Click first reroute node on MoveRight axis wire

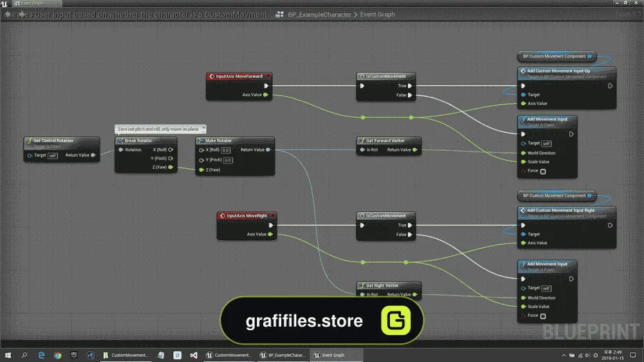tap(363, 262)
